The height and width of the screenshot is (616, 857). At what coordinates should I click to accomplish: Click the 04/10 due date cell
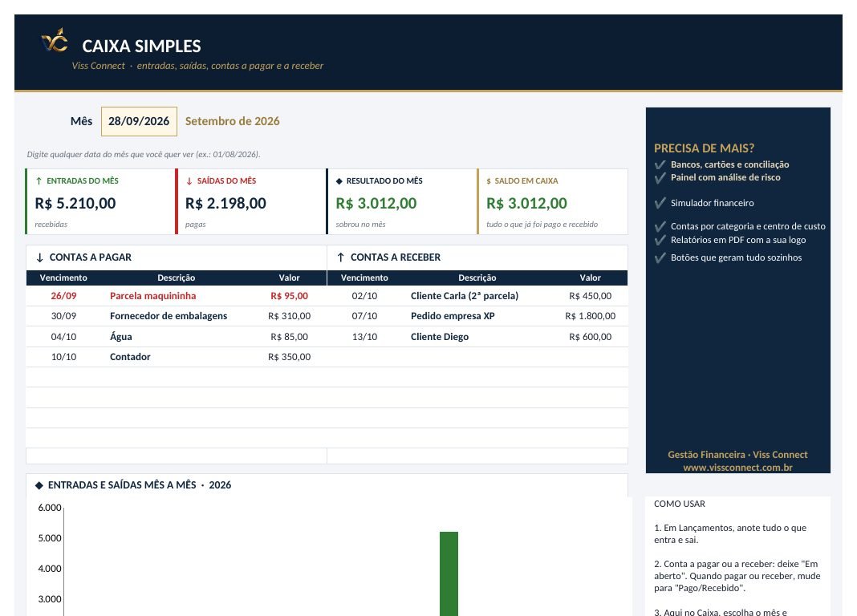[x=63, y=336]
